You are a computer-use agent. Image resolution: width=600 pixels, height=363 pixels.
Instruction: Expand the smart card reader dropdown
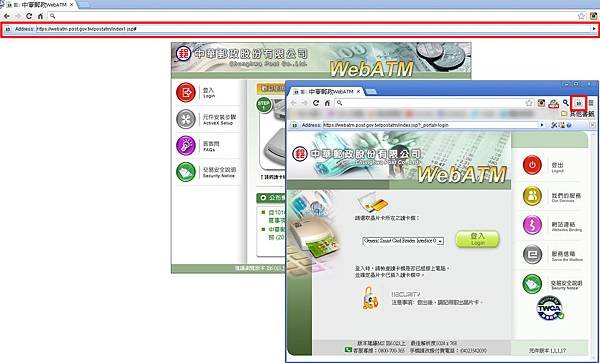coord(440,241)
